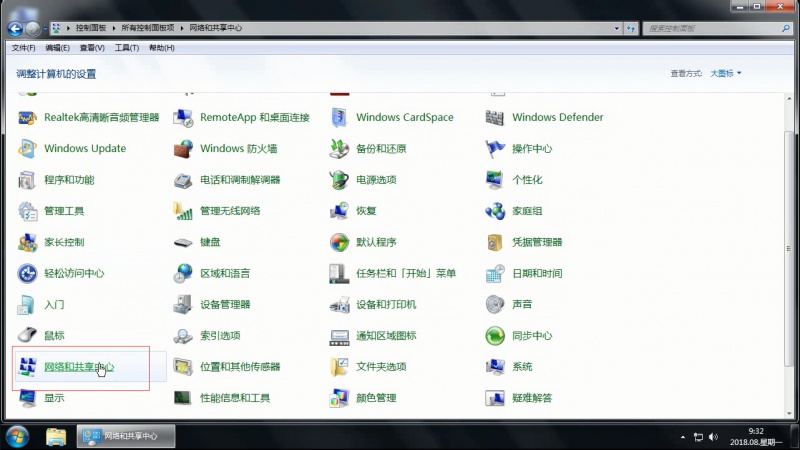The image size is (800, 450).
Task: Open 查看(V) menu
Action: (92, 48)
